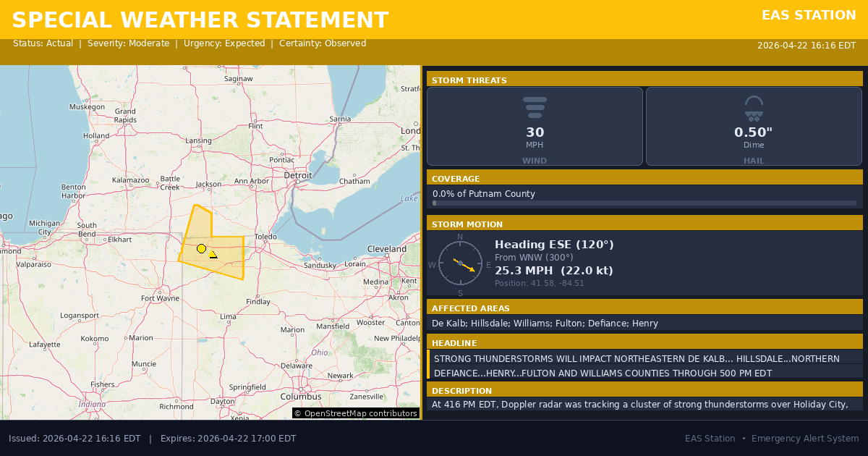Click the warning triangle map marker
This screenshot has height=456, width=868.
pyautogui.click(x=213, y=254)
